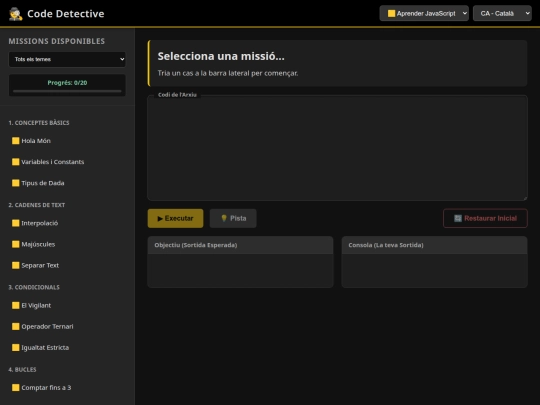Click the yellow icon beside Separar Text

[15, 266]
